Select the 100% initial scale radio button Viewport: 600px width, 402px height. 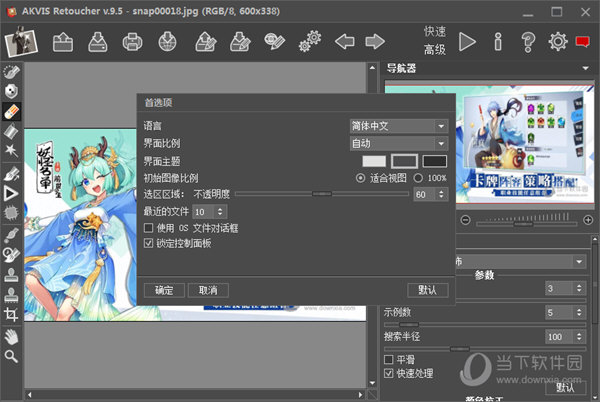pos(417,177)
